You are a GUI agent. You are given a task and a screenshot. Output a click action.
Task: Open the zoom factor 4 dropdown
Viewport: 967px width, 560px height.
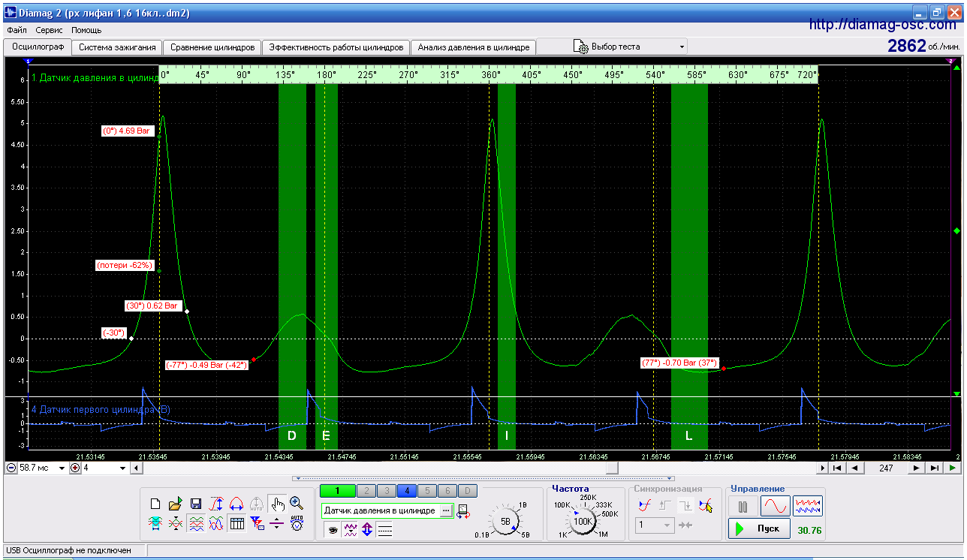122,468
